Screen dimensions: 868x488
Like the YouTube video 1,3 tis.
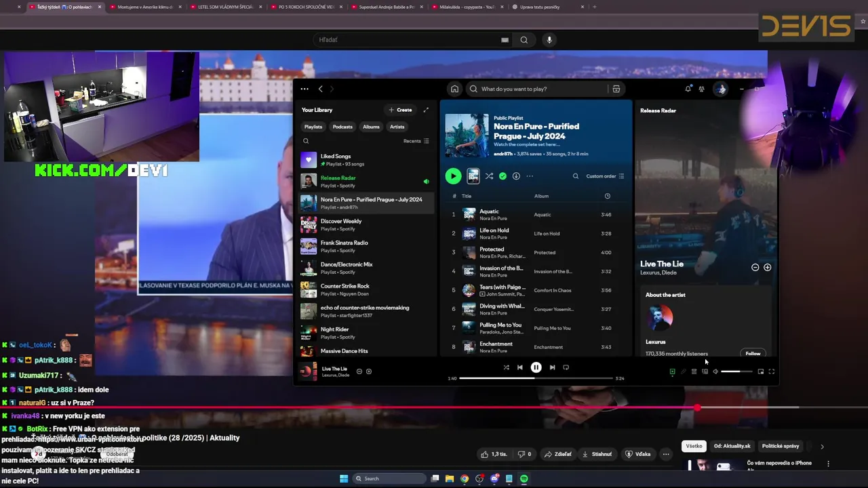[x=494, y=454]
